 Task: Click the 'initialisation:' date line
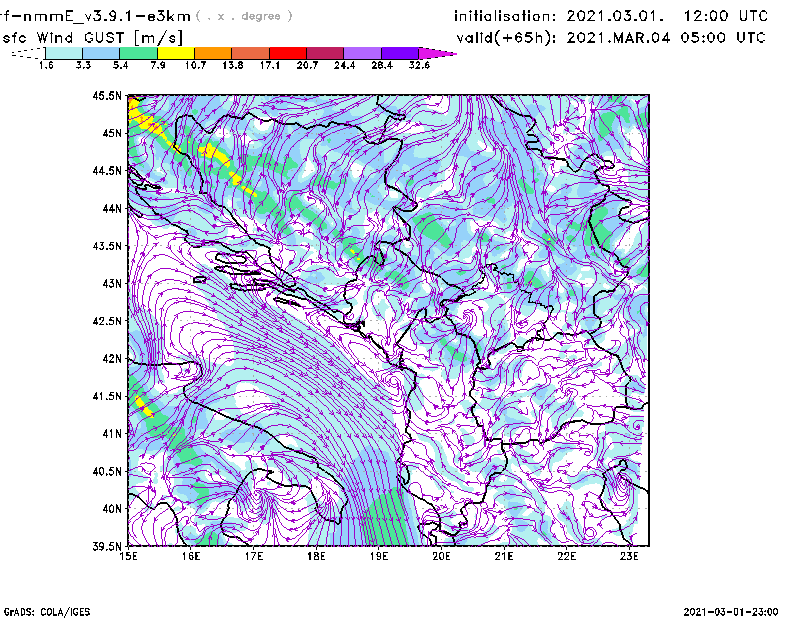point(611,16)
